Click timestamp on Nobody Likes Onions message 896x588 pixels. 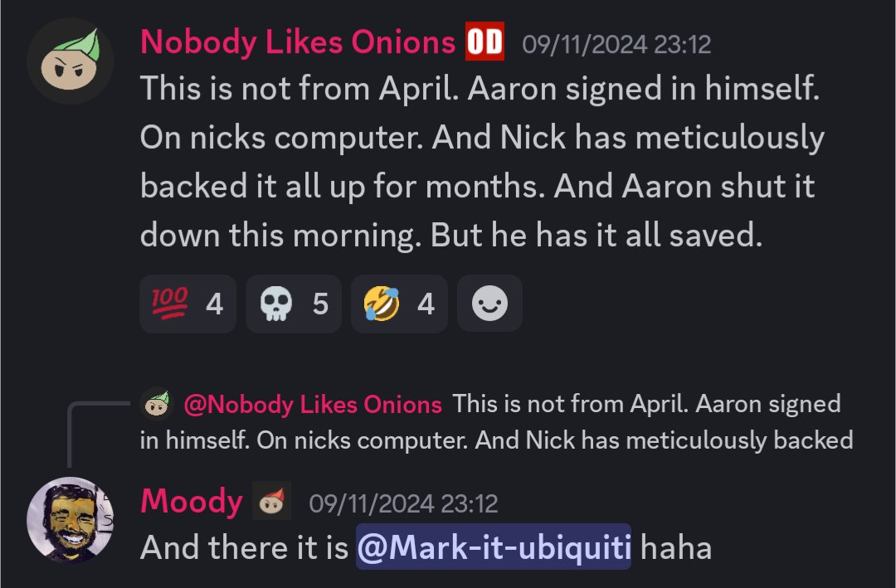tap(616, 45)
